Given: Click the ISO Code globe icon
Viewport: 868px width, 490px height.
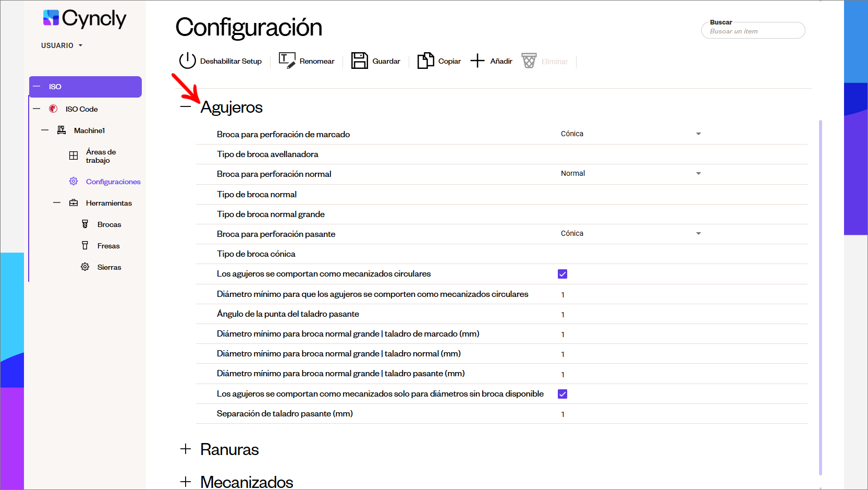Looking at the screenshot, I should point(53,109).
